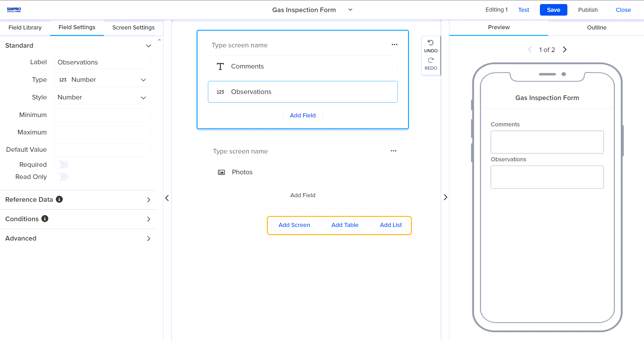
Task: Click the three-dot menu icon on first screen
Action: coord(394,45)
